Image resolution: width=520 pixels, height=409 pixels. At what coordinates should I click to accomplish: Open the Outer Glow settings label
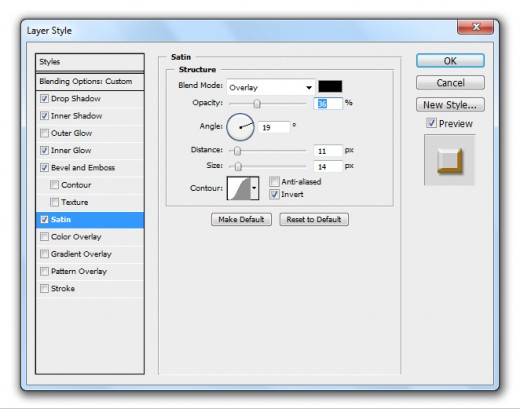pyautogui.click(x=71, y=133)
